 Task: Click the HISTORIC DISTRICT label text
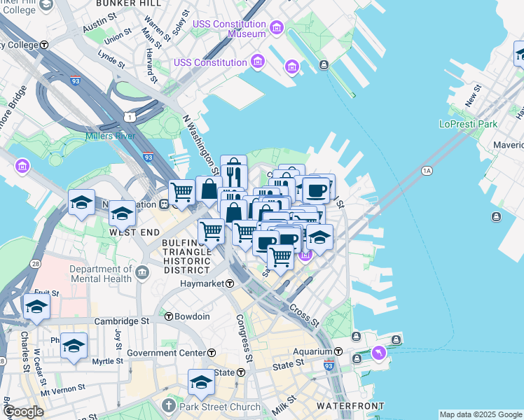[x=187, y=265]
